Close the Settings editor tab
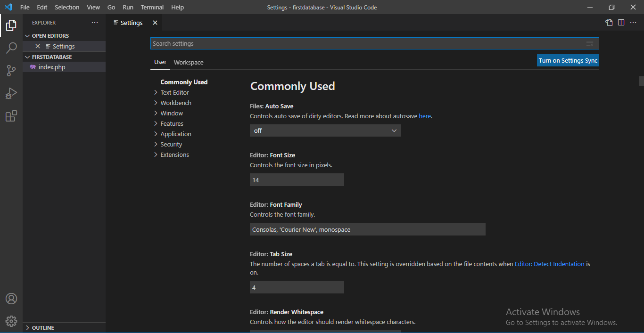Viewport: 644px width, 333px height. tap(155, 23)
